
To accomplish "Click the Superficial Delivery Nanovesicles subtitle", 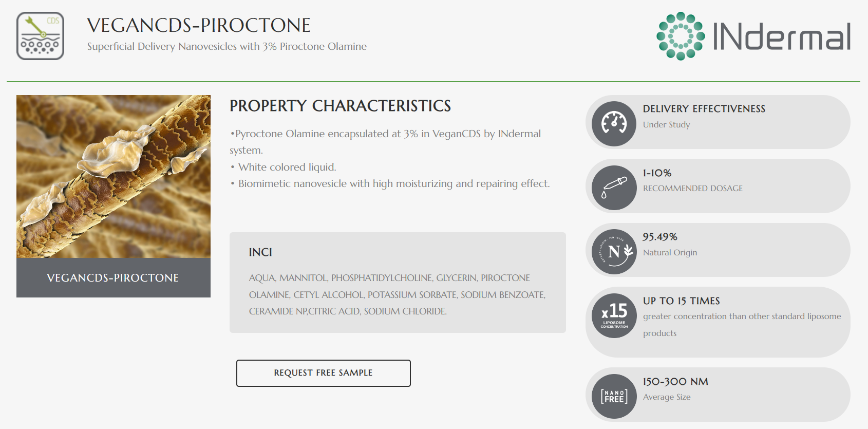I will click(227, 47).
